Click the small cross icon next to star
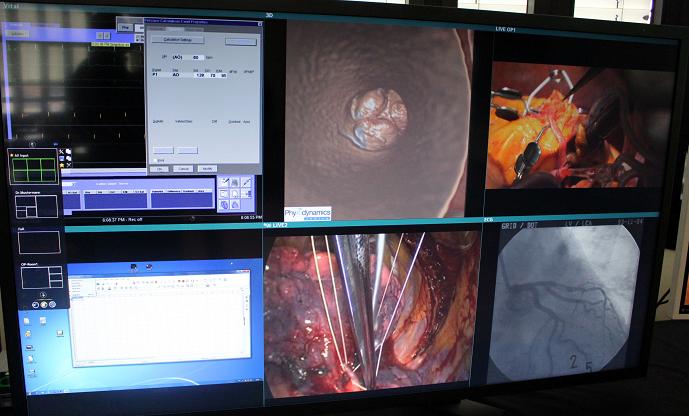 69,165
